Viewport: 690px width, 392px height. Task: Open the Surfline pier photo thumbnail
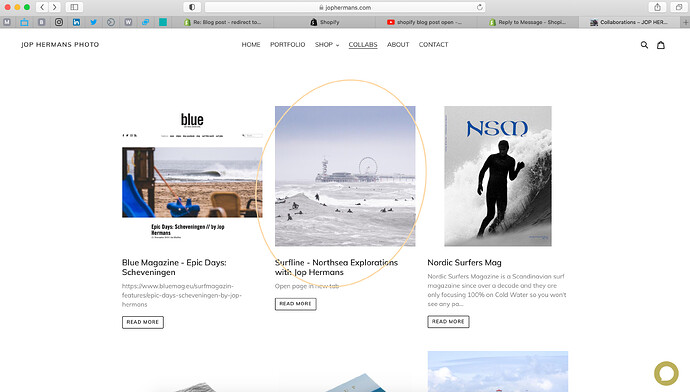(345, 176)
